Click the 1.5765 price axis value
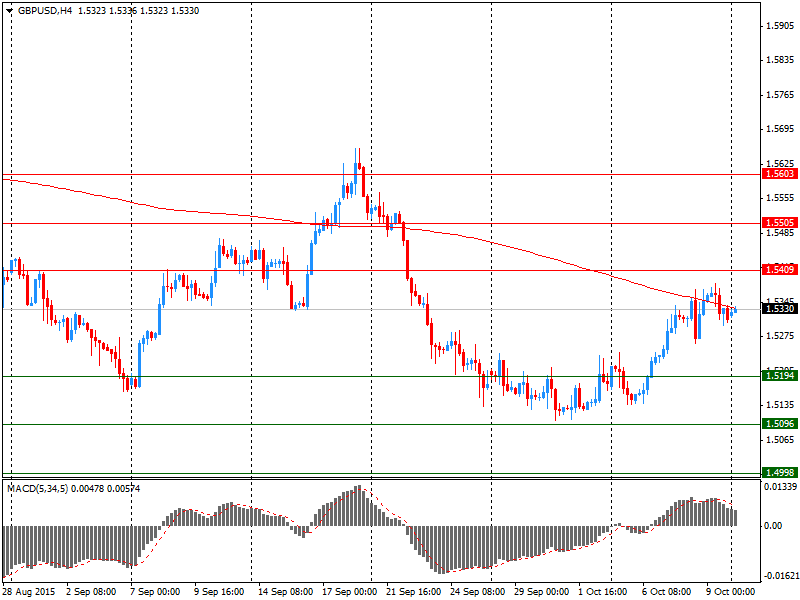 [x=781, y=95]
